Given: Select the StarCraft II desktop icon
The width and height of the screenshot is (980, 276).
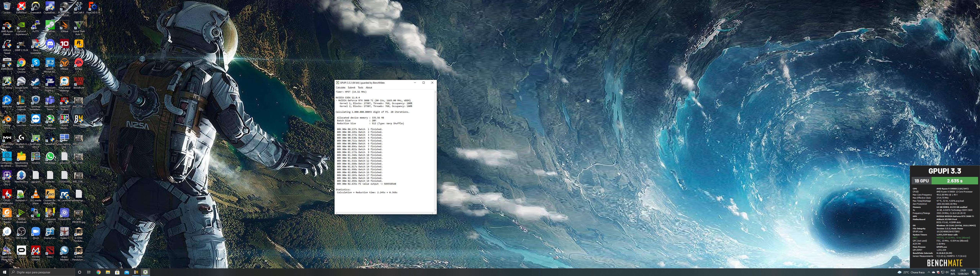Looking at the screenshot, I should pos(78,8).
